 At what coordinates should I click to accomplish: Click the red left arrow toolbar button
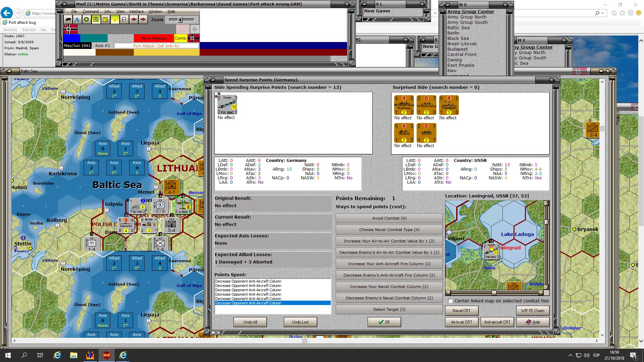(x=134, y=19)
